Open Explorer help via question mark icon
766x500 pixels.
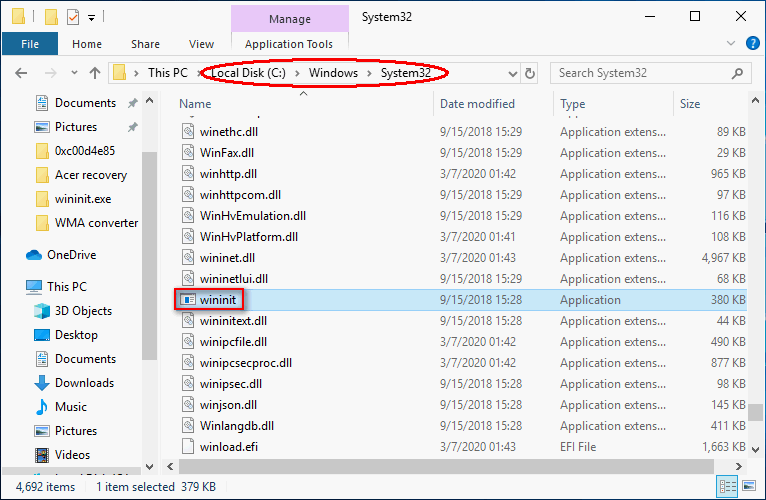click(752, 43)
